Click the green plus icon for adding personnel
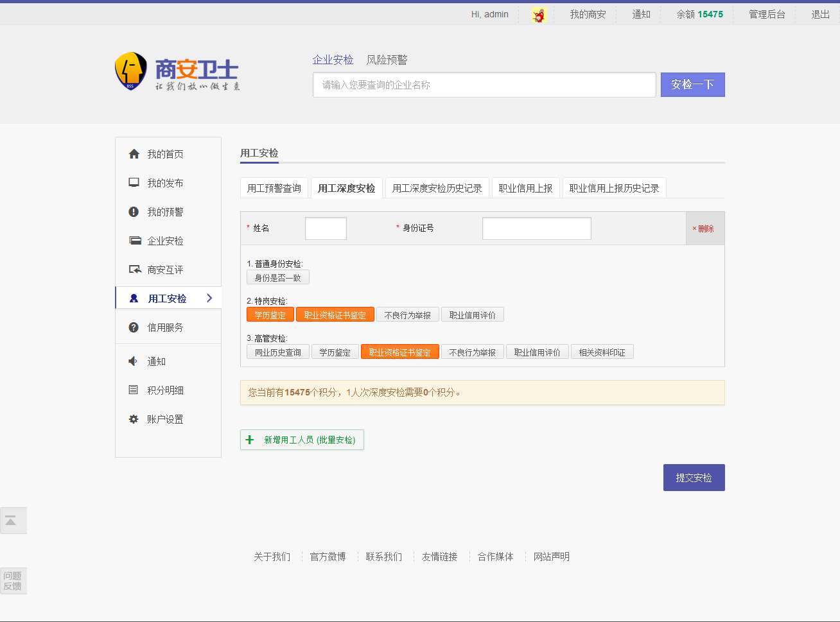The width and height of the screenshot is (840, 622). point(250,440)
